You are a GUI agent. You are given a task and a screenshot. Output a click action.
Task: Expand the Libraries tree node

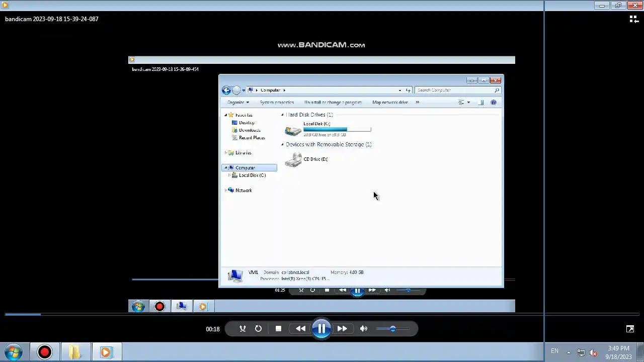[225, 153]
